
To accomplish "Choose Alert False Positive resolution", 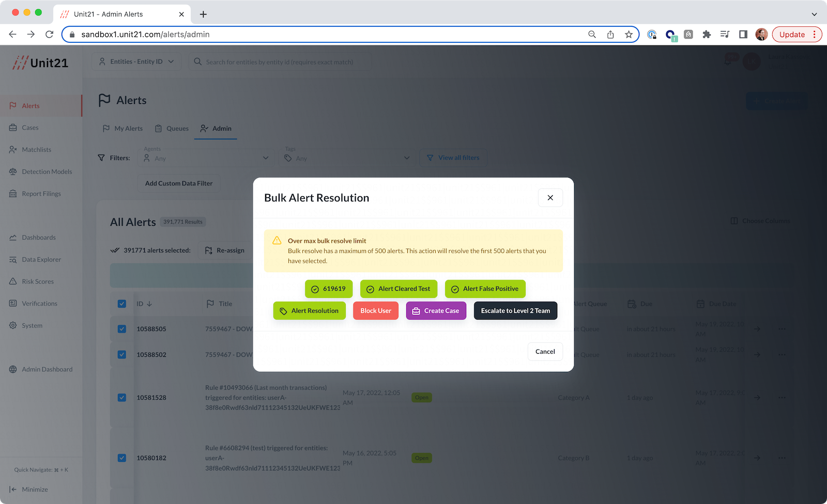I will coord(485,289).
